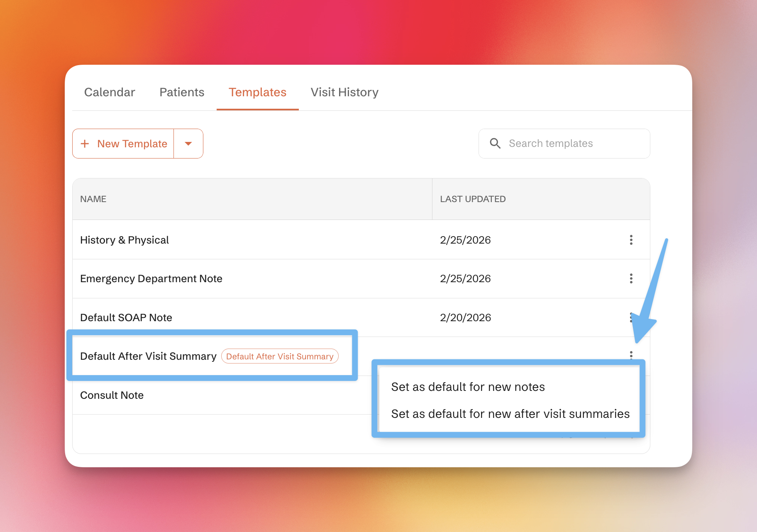This screenshot has width=757, height=532.
Task: Select the Templates tab
Action: [258, 92]
